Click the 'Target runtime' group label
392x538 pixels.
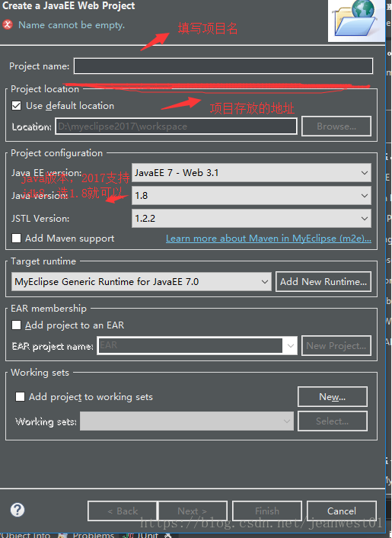tap(43, 261)
